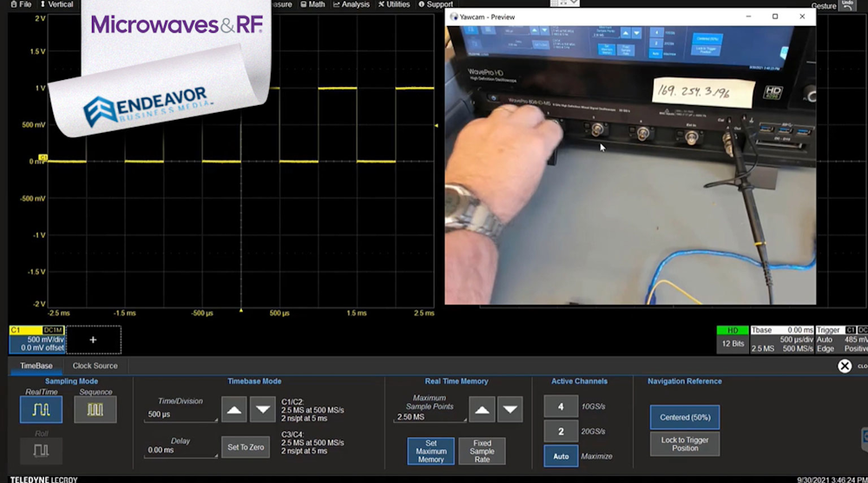Viewport: 868px width, 483px height.
Task: Open the Delay value field
Action: coord(180,450)
